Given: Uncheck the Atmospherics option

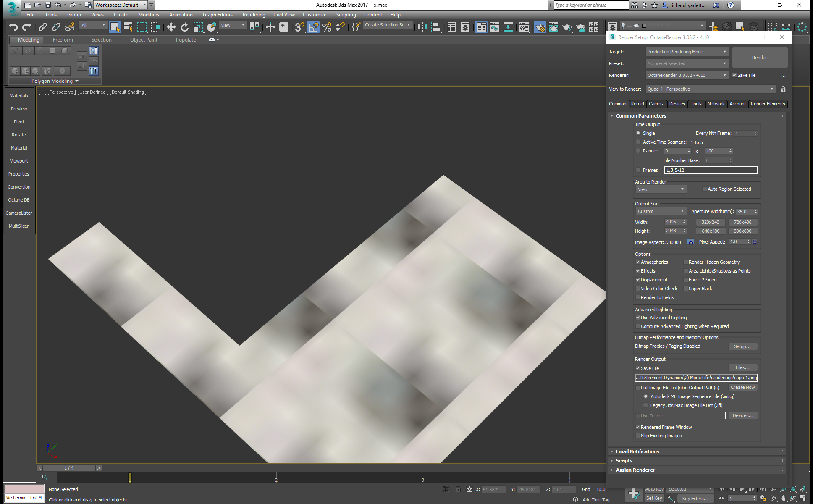Looking at the screenshot, I should point(638,262).
